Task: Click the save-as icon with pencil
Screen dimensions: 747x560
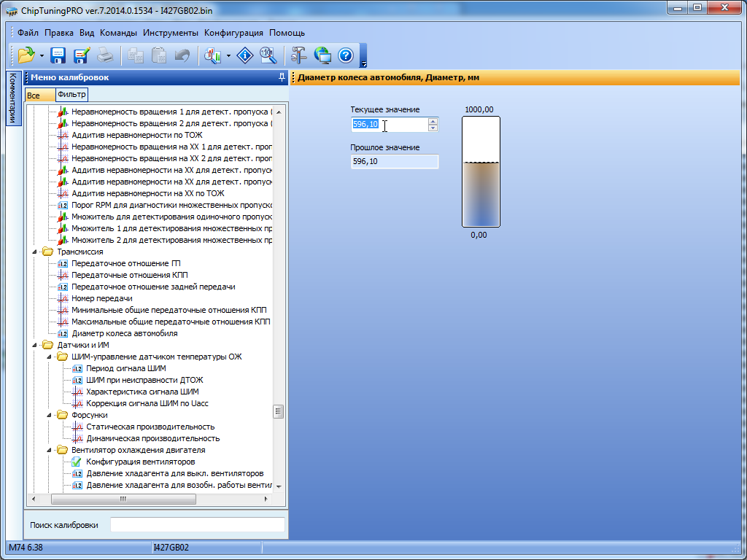Action: coord(81,55)
